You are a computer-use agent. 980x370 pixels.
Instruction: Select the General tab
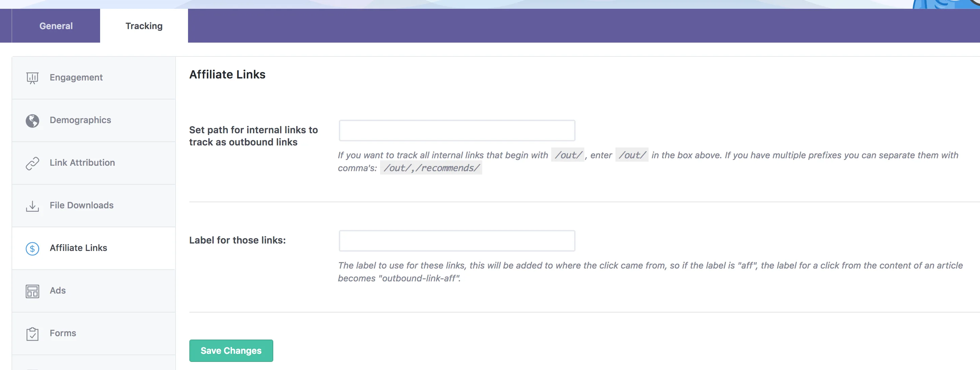point(55,26)
